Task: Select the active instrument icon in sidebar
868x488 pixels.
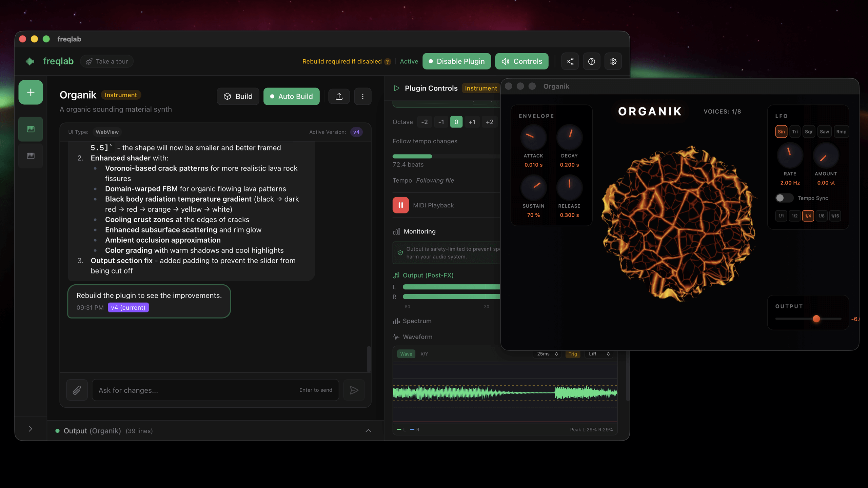Action: tap(30, 129)
